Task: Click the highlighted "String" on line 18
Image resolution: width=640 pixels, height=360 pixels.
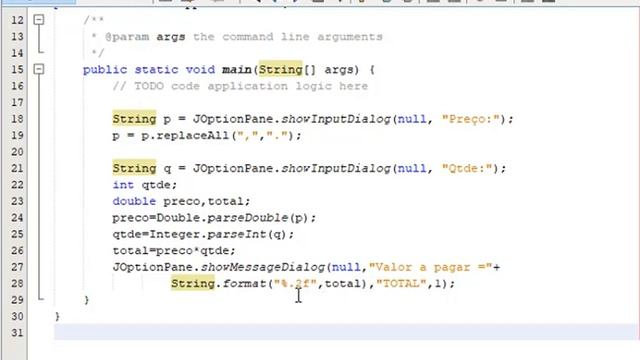Action: 134,119
